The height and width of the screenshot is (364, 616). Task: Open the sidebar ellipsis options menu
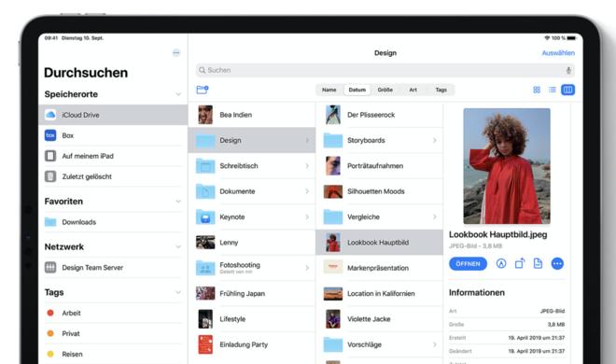point(176,53)
